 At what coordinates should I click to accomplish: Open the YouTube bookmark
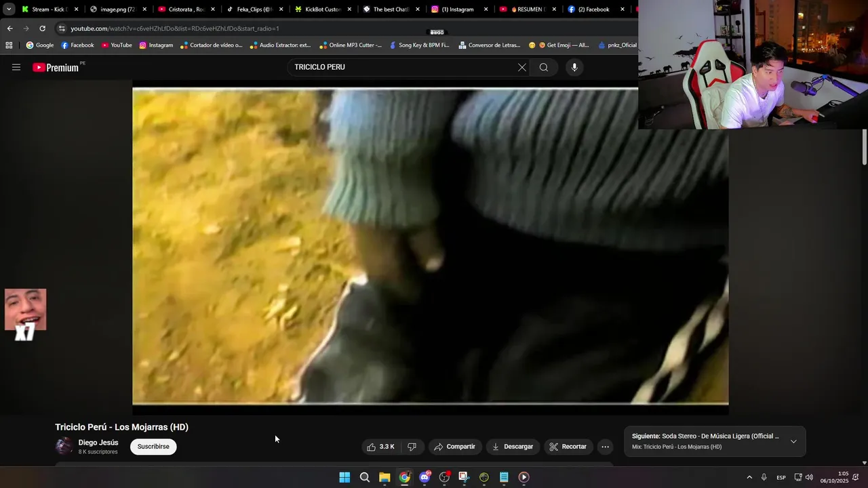pyautogui.click(x=117, y=45)
